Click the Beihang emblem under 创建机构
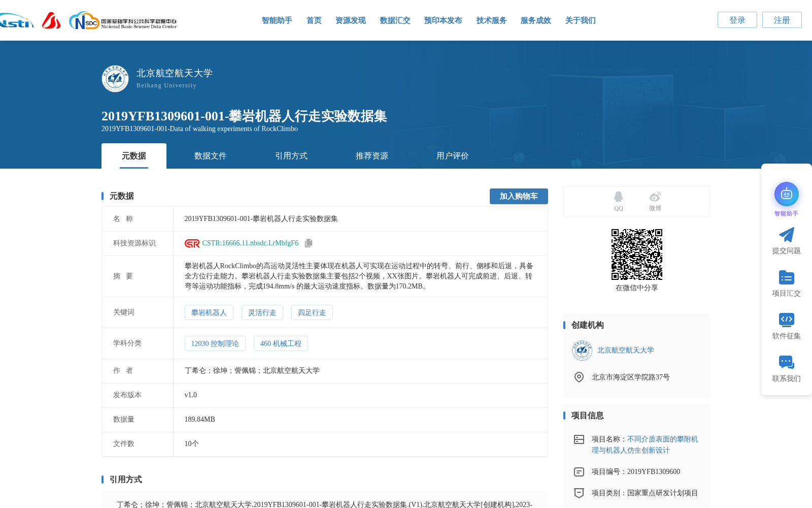812x508 pixels. (x=582, y=351)
